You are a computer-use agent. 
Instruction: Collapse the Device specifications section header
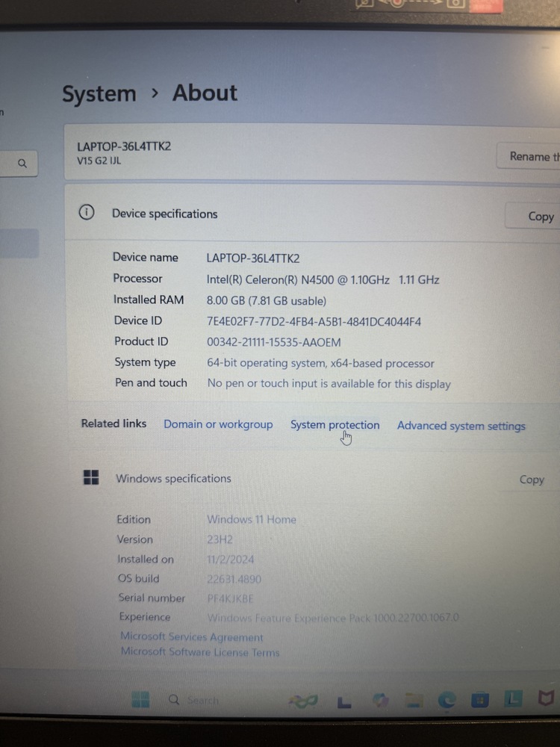312,214
